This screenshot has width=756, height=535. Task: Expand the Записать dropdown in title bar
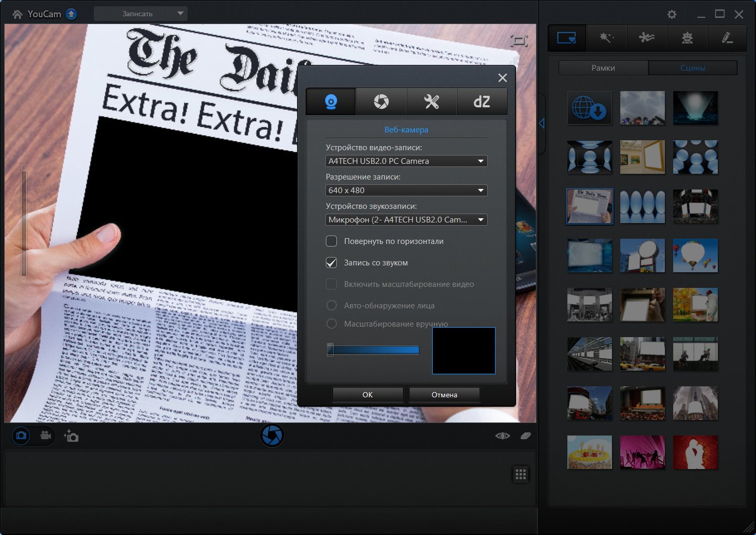(x=180, y=14)
